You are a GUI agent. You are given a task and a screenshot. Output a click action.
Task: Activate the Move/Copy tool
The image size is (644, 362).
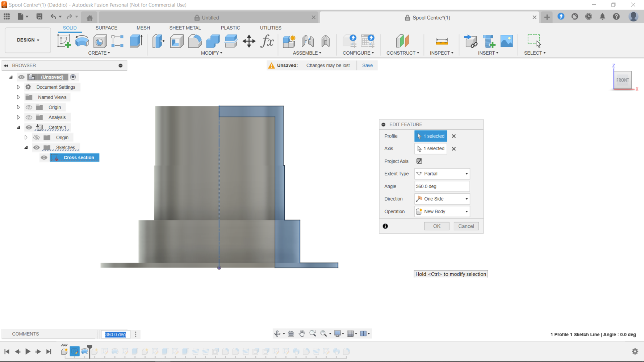pyautogui.click(x=249, y=41)
